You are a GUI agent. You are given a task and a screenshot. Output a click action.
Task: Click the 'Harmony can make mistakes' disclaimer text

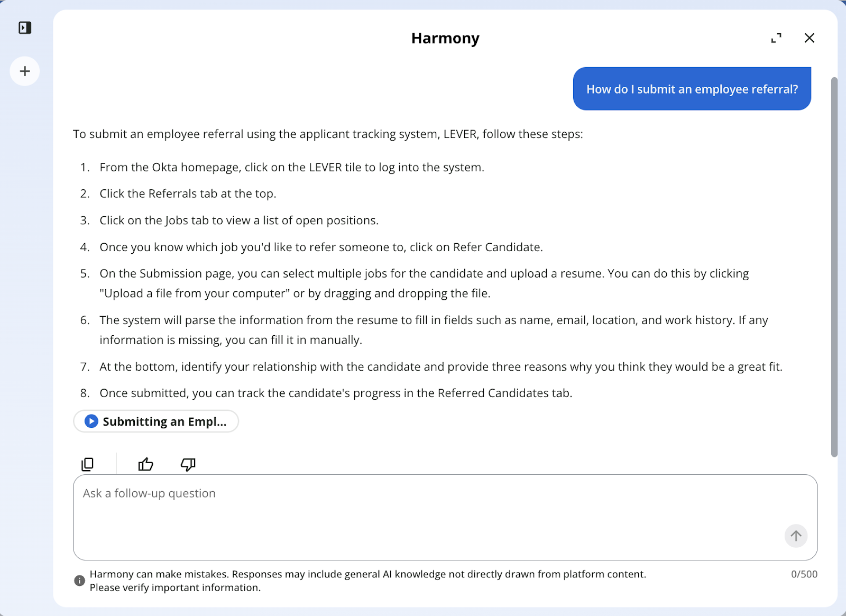click(368, 581)
